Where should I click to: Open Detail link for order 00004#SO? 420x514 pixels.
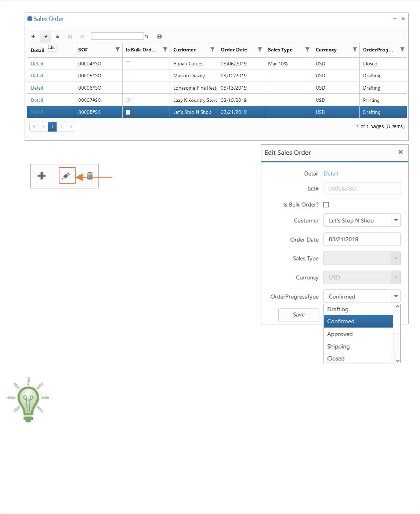tap(37, 64)
